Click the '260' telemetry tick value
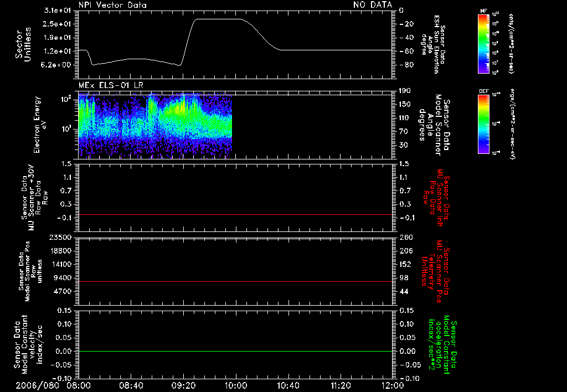Image resolution: width=567 pixels, height=392 pixels. [406, 238]
